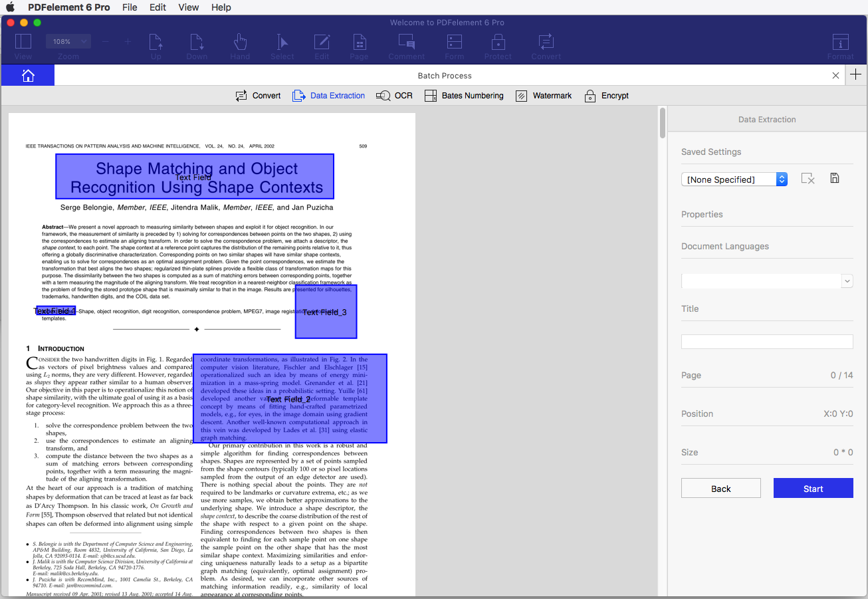The image size is (868, 599).
Task: Select the Text Field_2 extraction region
Action: click(x=290, y=399)
